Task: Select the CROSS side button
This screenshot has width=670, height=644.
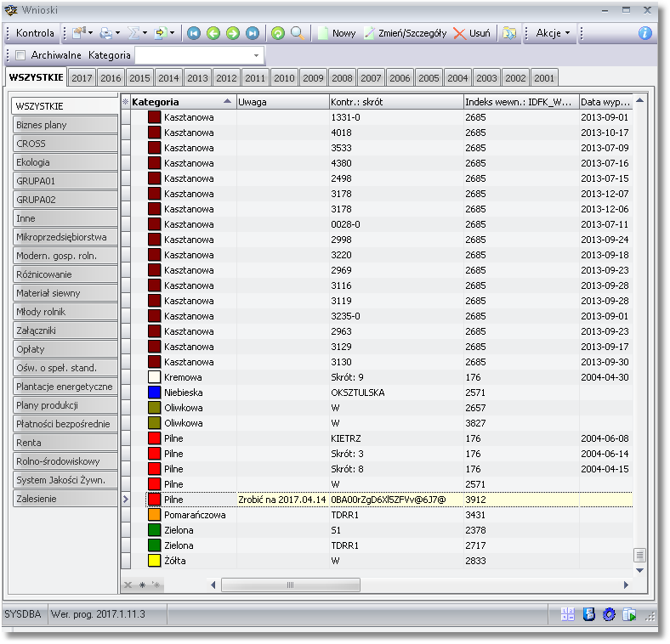Action: click(x=65, y=144)
